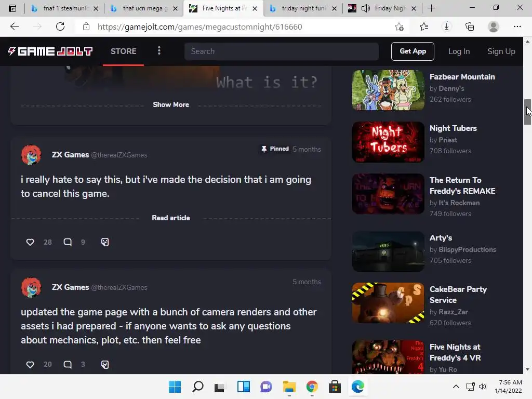This screenshot has height=399, width=532.
Task: Close the fnaf ucn mega tab
Action: [x=176, y=8]
